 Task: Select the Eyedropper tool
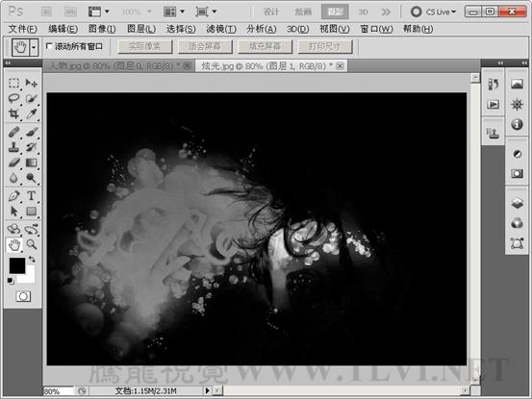(x=31, y=113)
